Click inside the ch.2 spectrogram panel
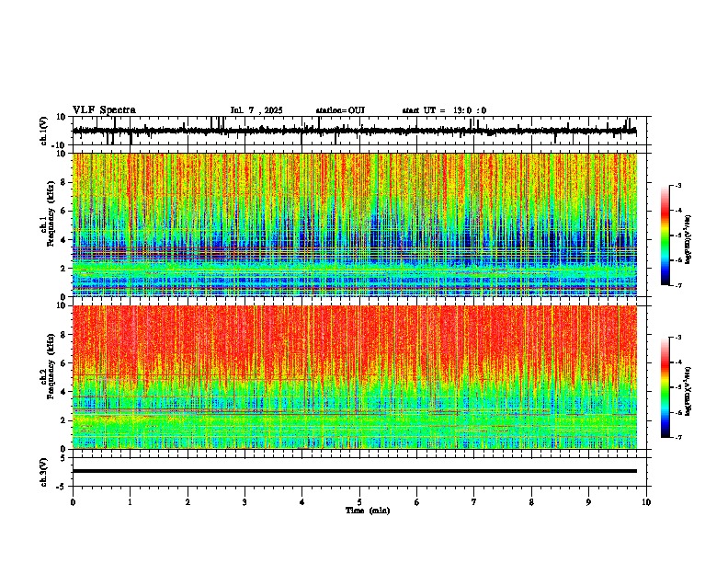Screen dimensions: 728x563 click(354, 377)
